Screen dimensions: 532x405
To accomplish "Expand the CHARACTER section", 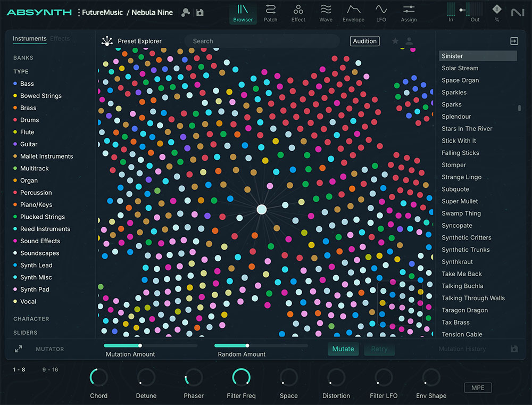I will [x=31, y=318].
